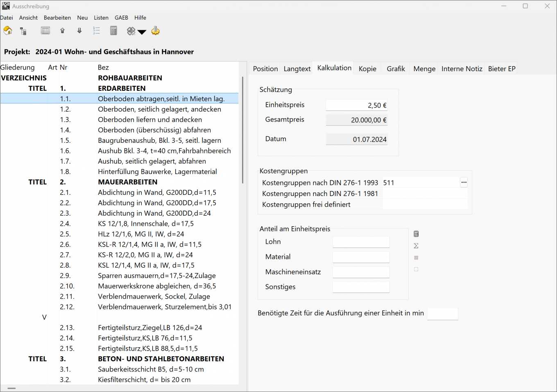Click the table layout toolbar icon
This screenshot has width=557, height=392.
point(45,31)
